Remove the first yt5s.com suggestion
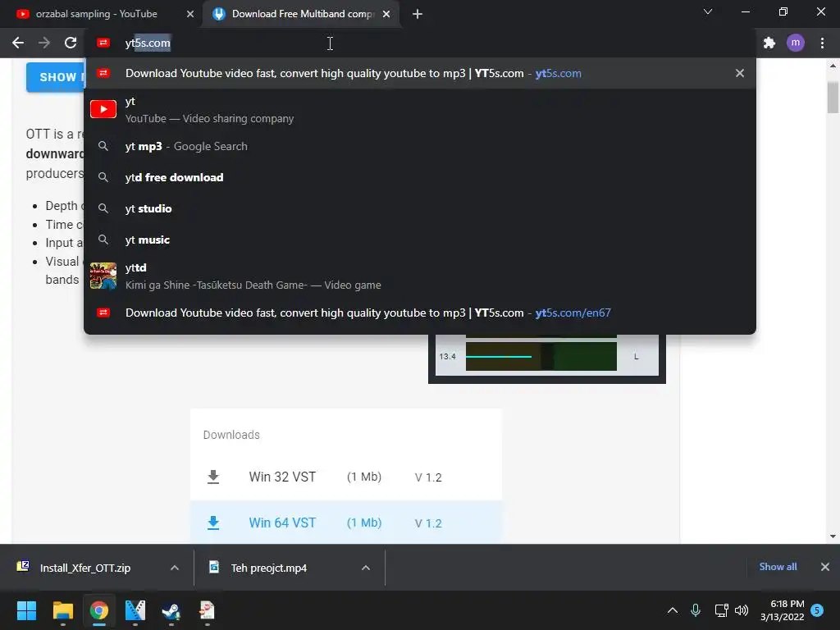Image resolution: width=840 pixels, height=630 pixels. [x=740, y=73]
